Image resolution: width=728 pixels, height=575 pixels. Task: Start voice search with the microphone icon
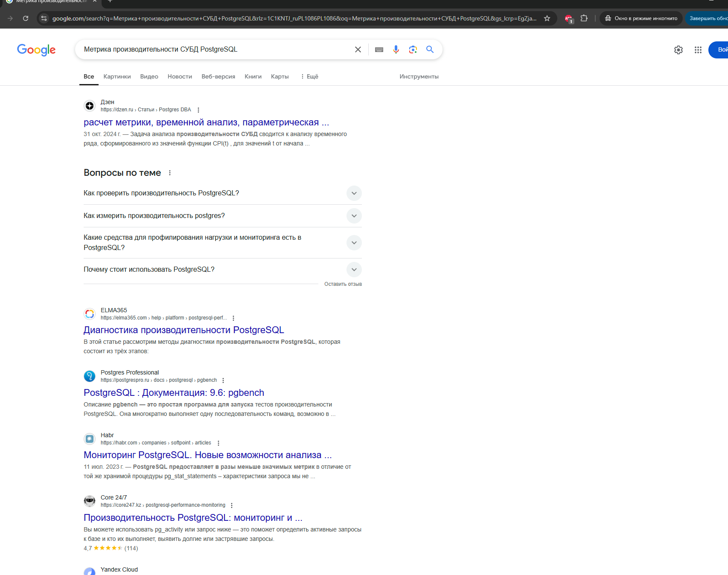pos(396,49)
